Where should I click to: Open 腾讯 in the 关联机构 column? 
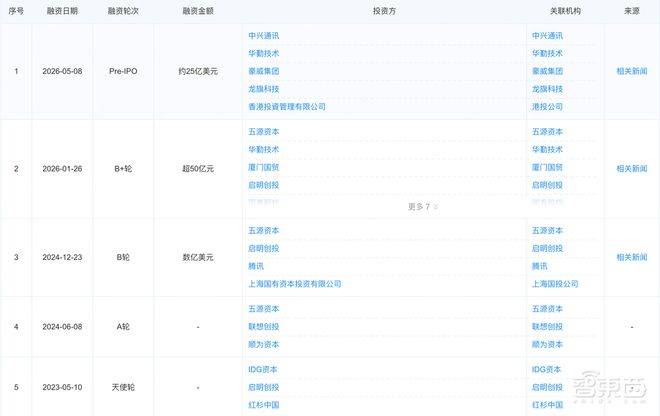click(x=540, y=266)
